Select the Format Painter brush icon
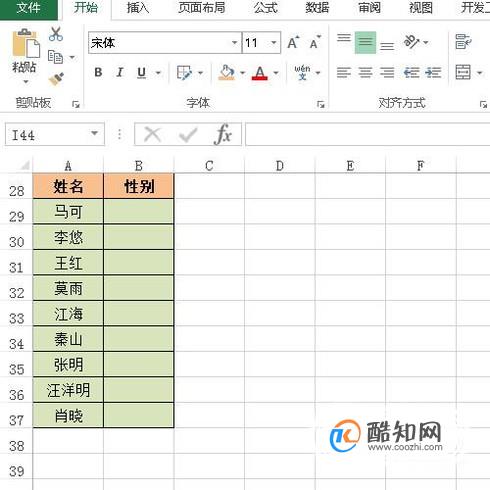The width and height of the screenshot is (490, 490). (x=56, y=79)
